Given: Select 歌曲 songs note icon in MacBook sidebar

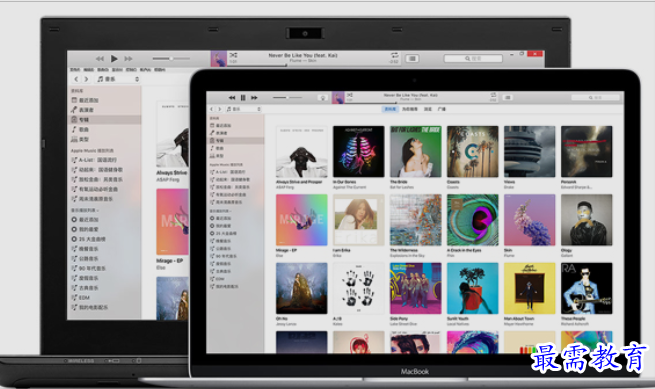Looking at the screenshot, I should [212, 148].
